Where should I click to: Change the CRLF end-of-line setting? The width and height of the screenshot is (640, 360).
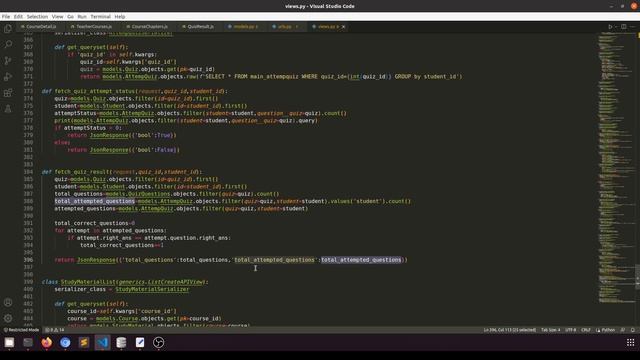pos(586,330)
